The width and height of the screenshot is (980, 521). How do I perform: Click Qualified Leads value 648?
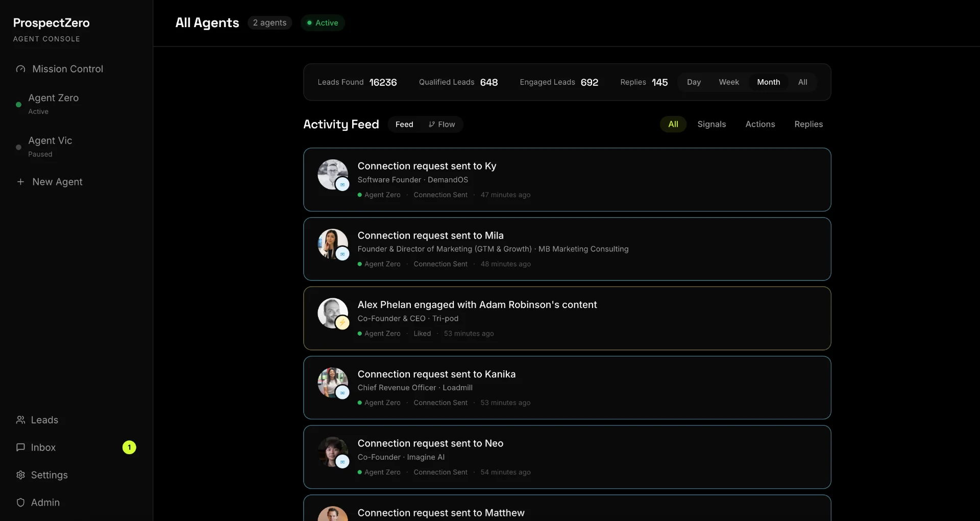point(488,82)
